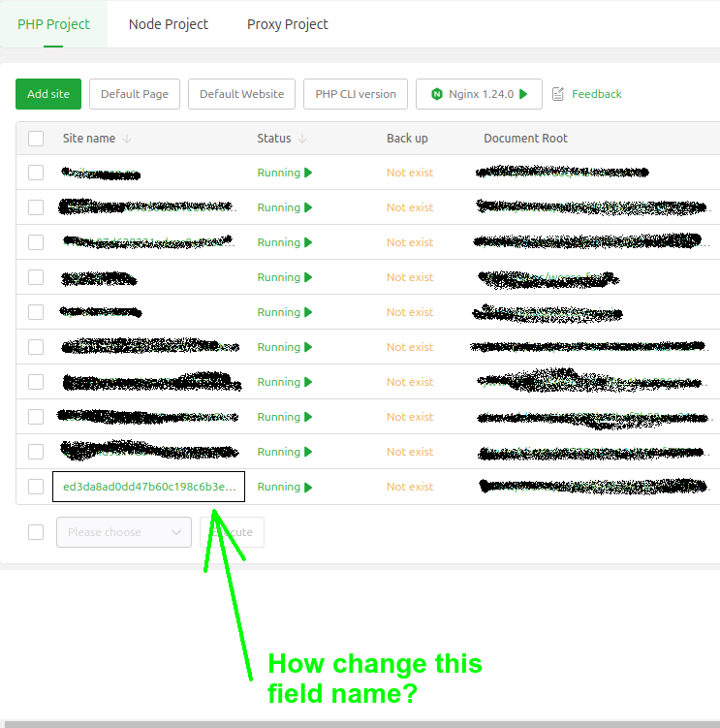Click the Nginx hexagon logo icon

(x=437, y=94)
